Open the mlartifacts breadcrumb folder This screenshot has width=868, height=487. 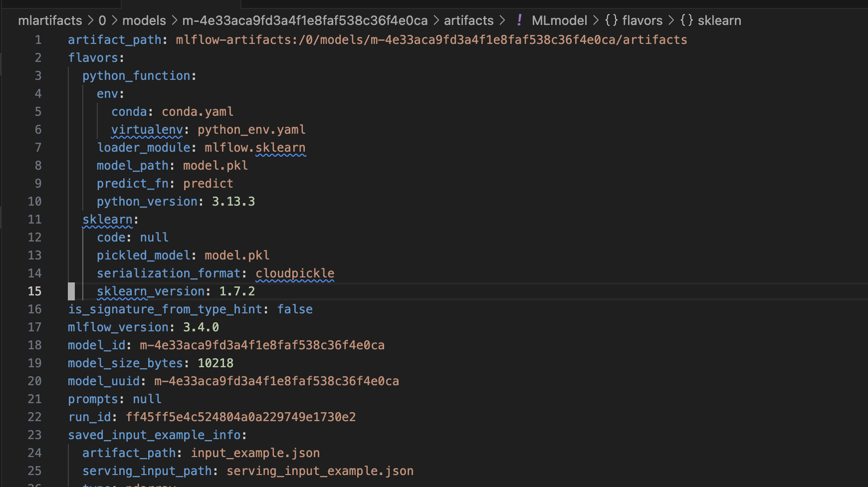[50, 20]
